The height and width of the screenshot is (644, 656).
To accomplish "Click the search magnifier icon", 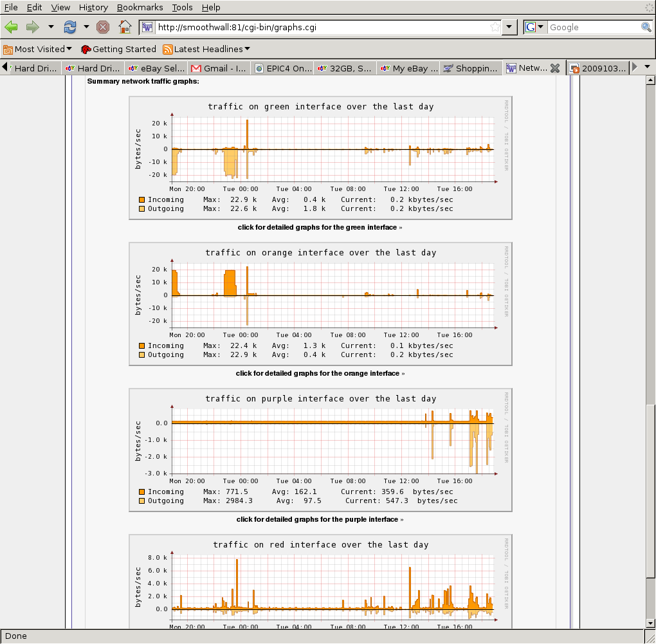I will tap(646, 27).
